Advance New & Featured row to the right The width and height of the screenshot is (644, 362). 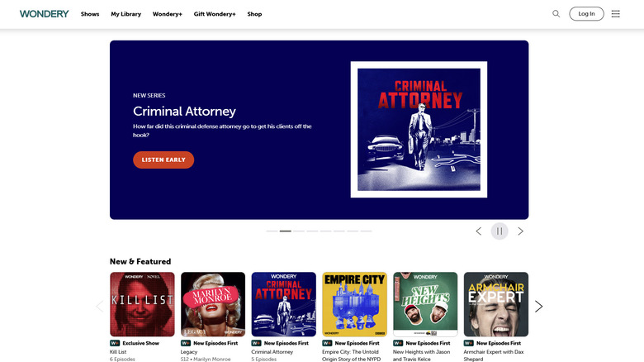pos(538,306)
